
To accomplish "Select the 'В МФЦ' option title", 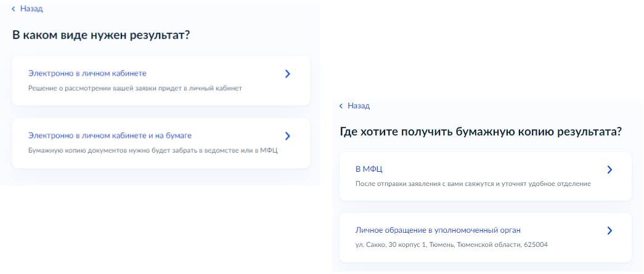I will pos(365,169).
